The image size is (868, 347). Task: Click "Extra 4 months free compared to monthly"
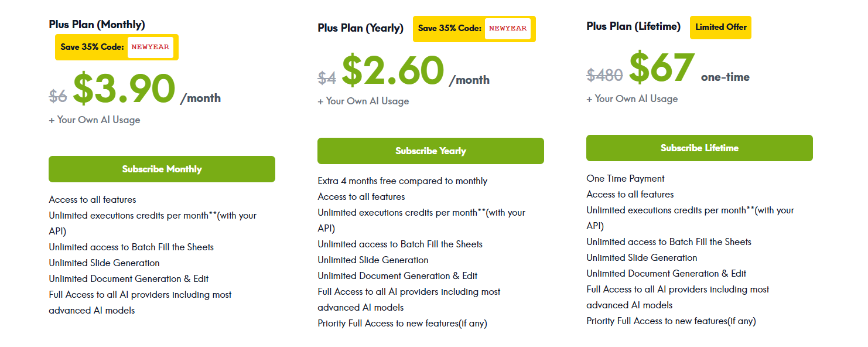(x=402, y=181)
